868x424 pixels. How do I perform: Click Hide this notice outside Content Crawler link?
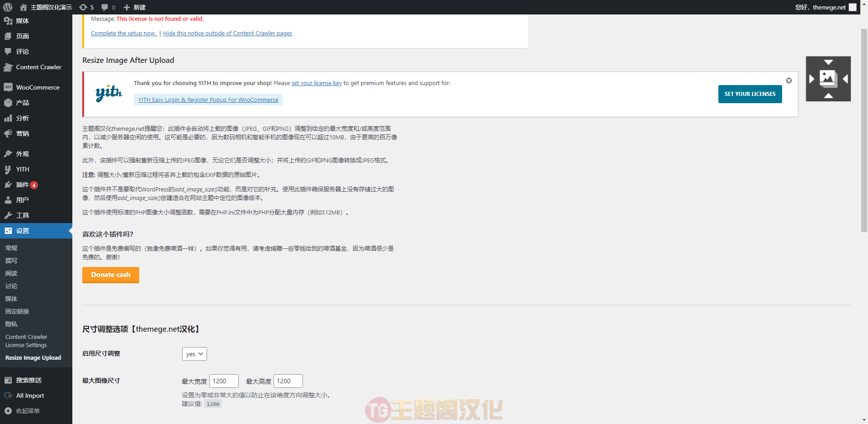tap(227, 33)
